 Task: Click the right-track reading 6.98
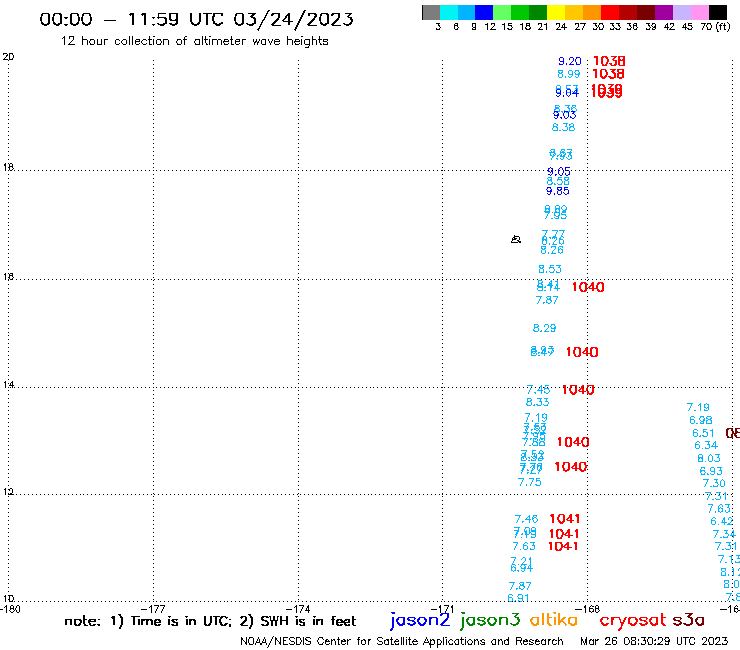pos(701,420)
